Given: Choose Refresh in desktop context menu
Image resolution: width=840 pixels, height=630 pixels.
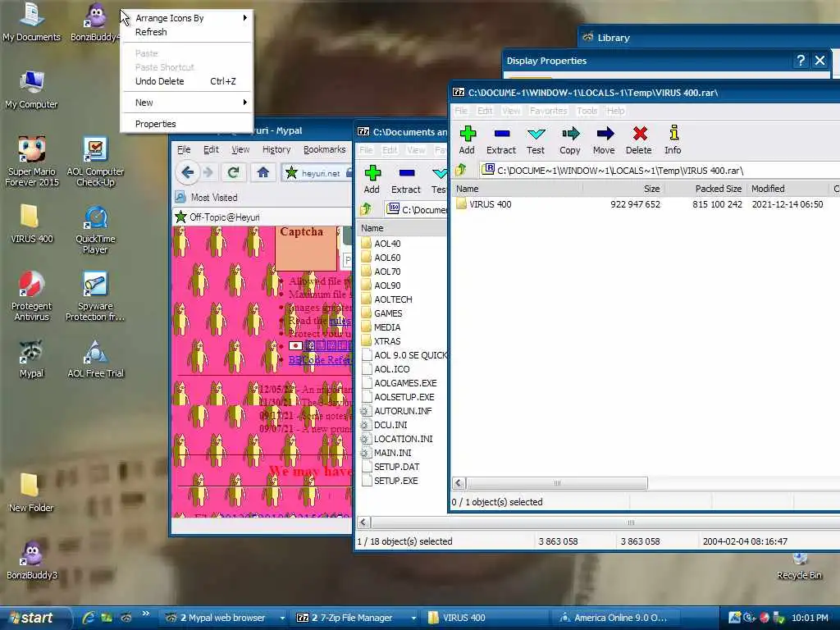Looking at the screenshot, I should (x=186, y=32).
